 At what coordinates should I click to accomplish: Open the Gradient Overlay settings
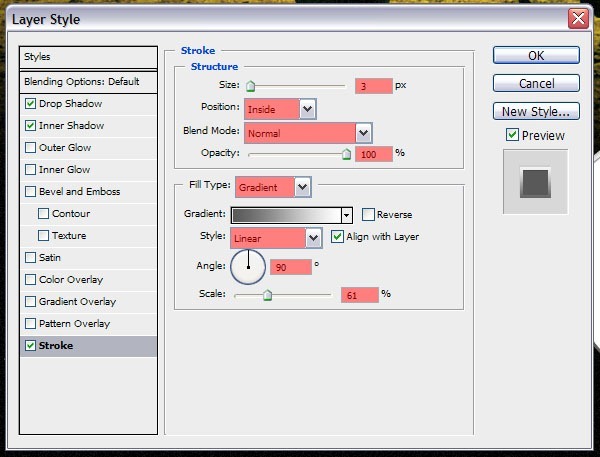pyautogui.click(x=77, y=302)
